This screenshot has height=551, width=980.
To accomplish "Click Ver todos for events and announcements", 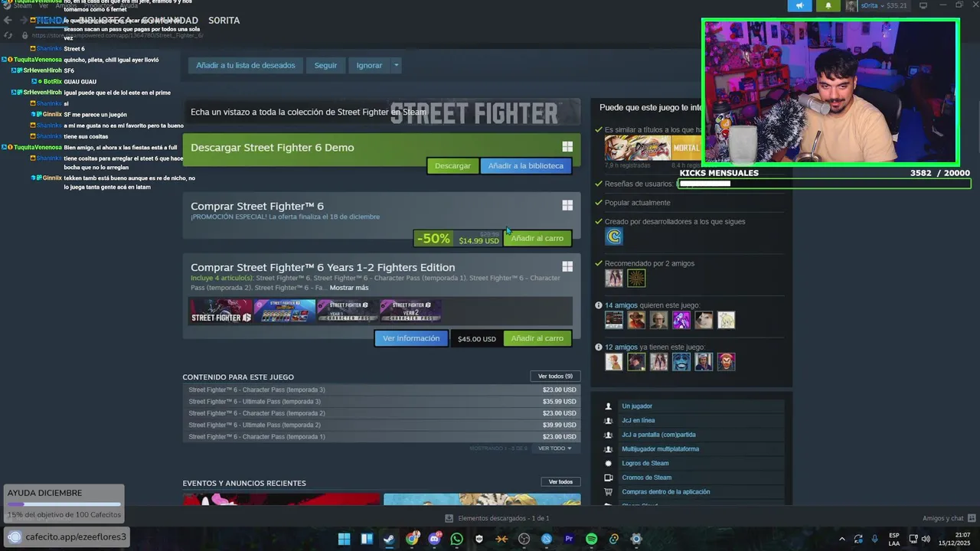I will click(x=560, y=482).
